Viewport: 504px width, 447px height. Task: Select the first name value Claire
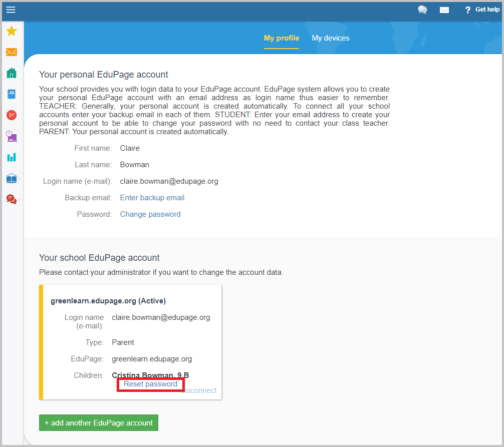pos(130,148)
